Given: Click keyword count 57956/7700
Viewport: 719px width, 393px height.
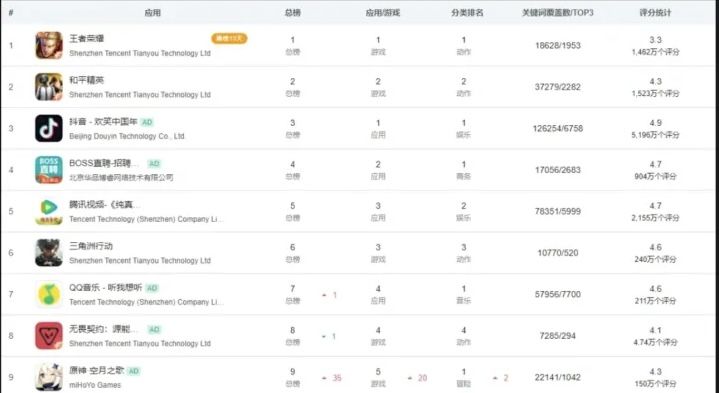Looking at the screenshot, I should pos(558,294).
